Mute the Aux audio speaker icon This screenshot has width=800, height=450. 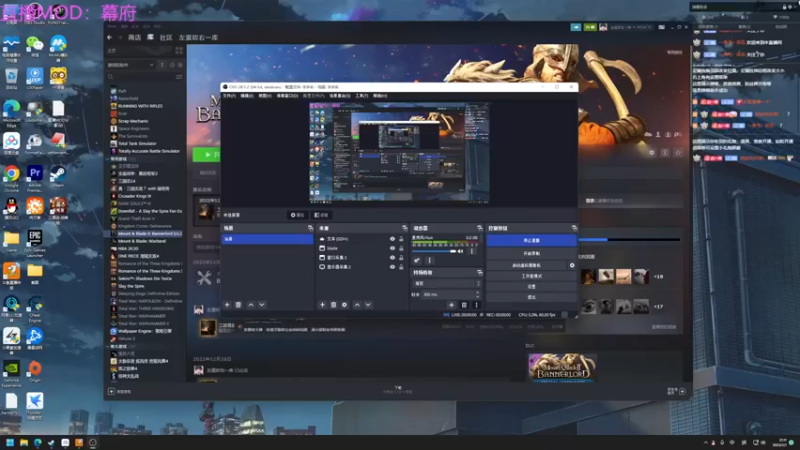pyautogui.click(x=460, y=251)
